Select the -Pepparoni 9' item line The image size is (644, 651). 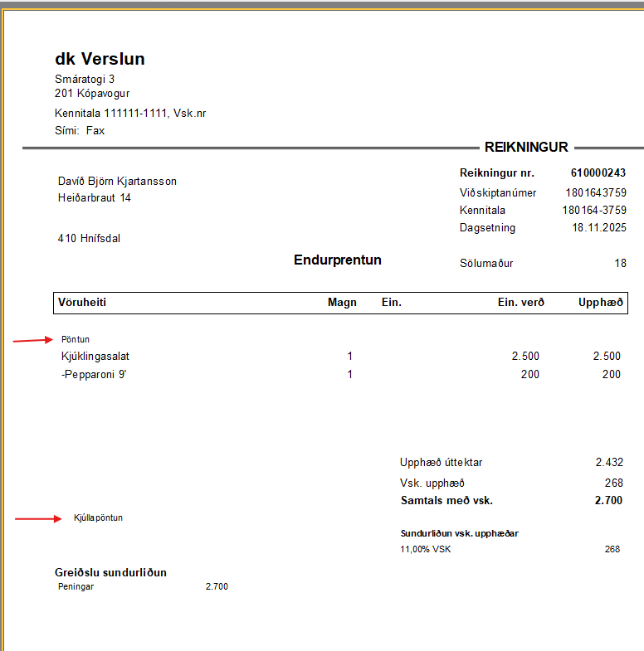93,375
